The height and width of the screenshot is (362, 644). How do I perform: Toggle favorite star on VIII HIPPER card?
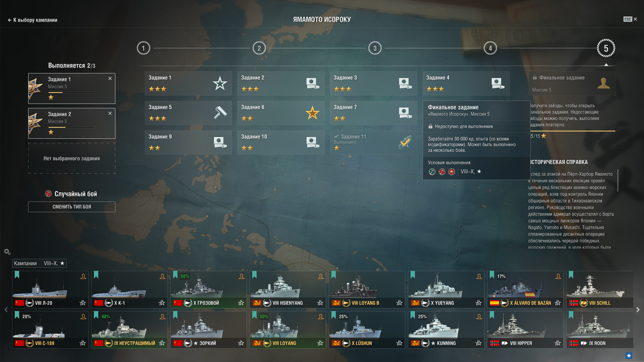pyautogui.click(x=557, y=343)
